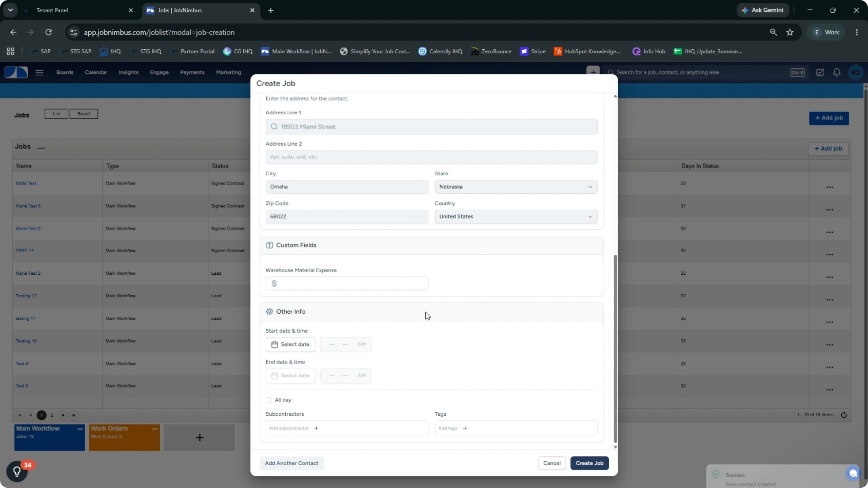Open the chat bubble support icon

[853, 473]
